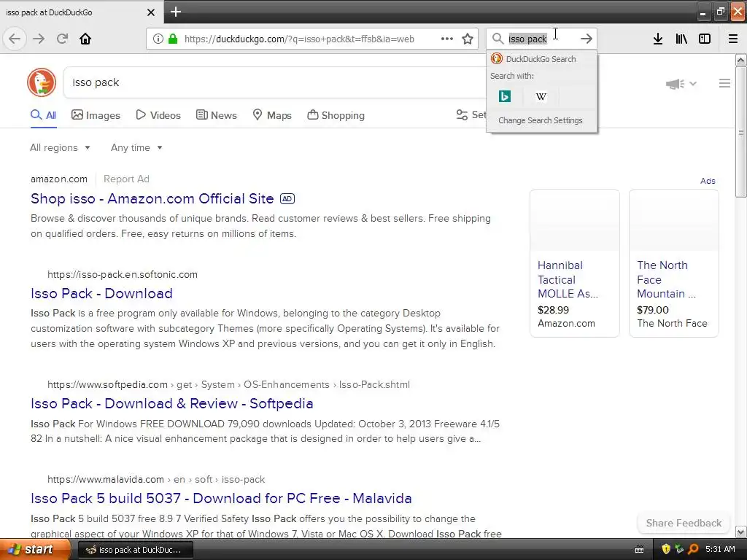Expand the All regions dropdown
The height and width of the screenshot is (560, 747).
tap(60, 147)
